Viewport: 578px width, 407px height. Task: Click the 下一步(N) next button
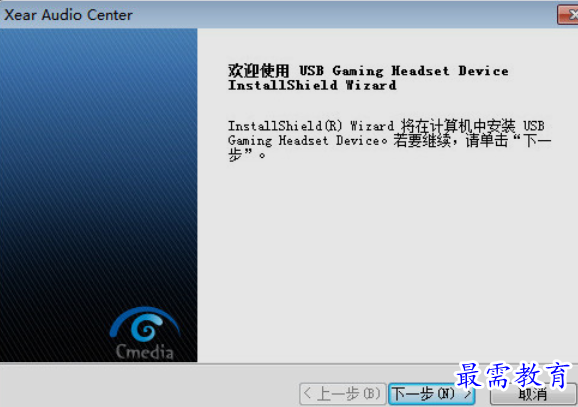point(431,394)
